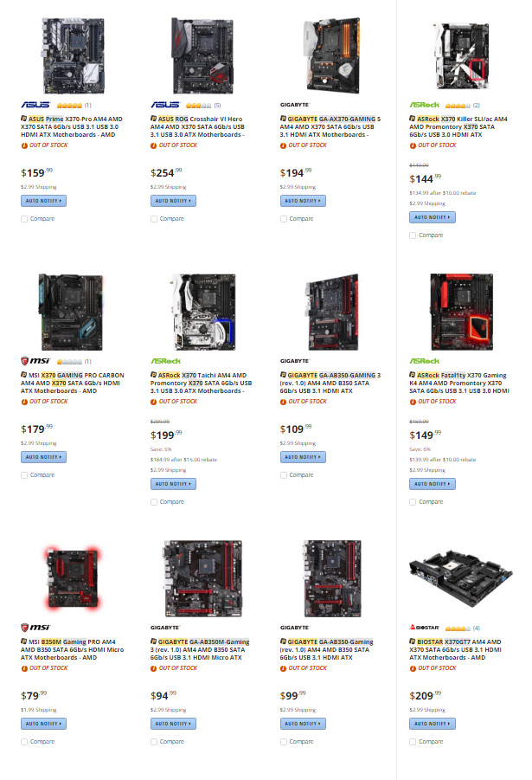This screenshot has height=780, width=532.
Task: Click the MSI logo above X370 Gaming Pro Carbon
Action: [x=35, y=361]
